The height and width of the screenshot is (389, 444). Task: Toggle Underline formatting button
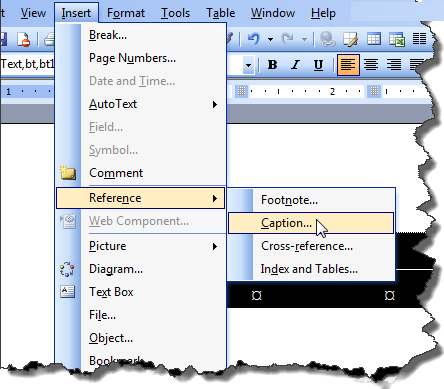(318, 65)
